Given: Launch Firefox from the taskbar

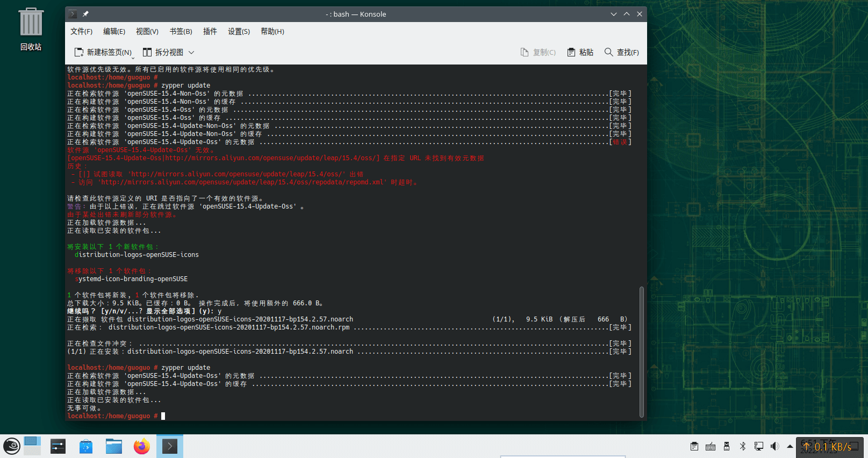Looking at the screenshot, I should click(x=142, y=446).
